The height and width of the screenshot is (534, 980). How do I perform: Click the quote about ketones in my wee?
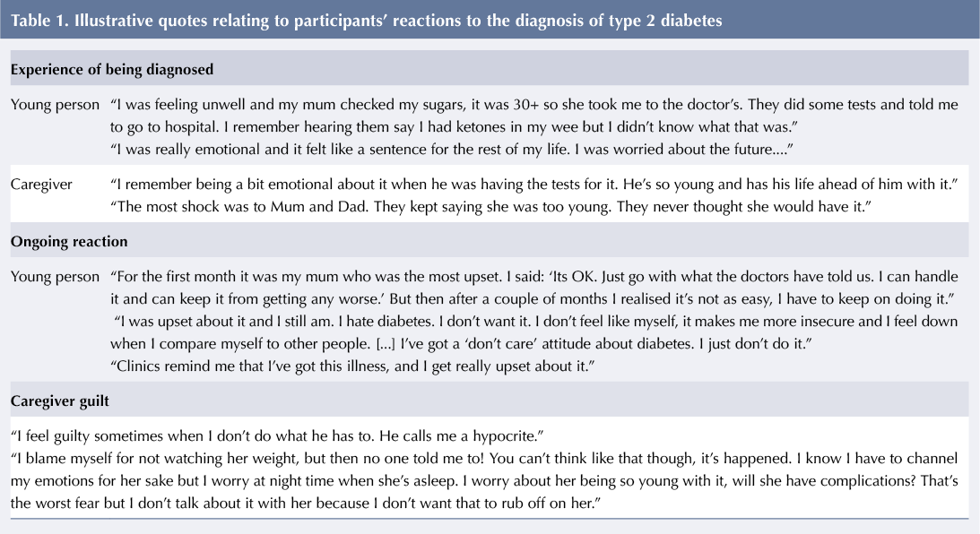(x=533, y=116)
